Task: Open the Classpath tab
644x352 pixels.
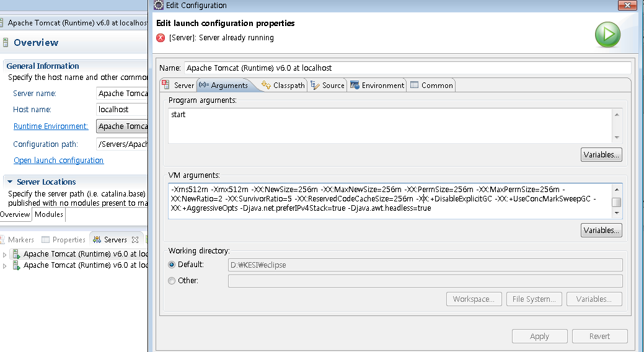Action: pos(283,85)
